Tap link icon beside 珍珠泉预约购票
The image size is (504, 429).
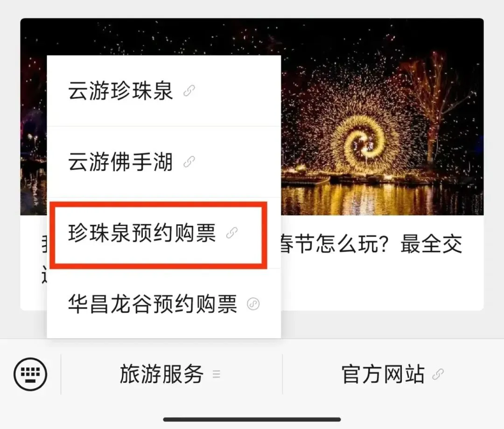[232, 233]
